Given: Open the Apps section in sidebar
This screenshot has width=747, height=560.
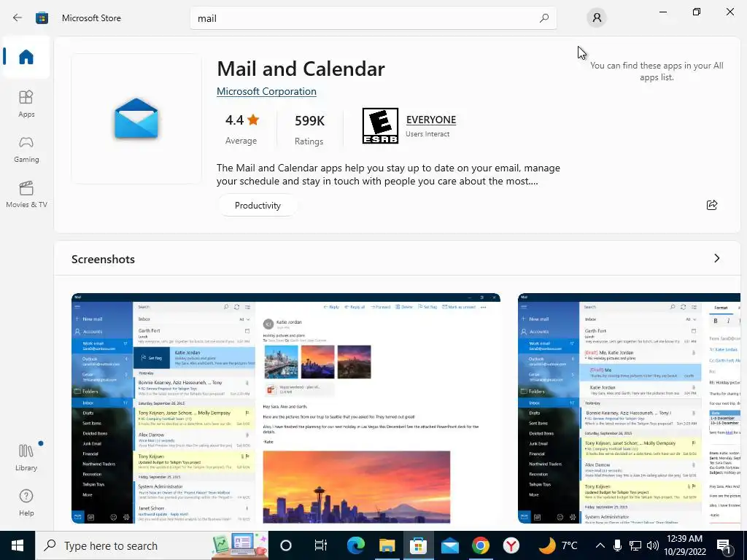Looking at the screenshot, I should (x=26, y=104).
